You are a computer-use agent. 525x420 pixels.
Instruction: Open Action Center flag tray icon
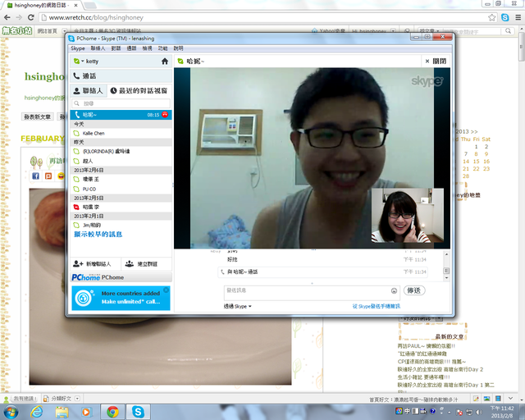click(x=459, y=413)
